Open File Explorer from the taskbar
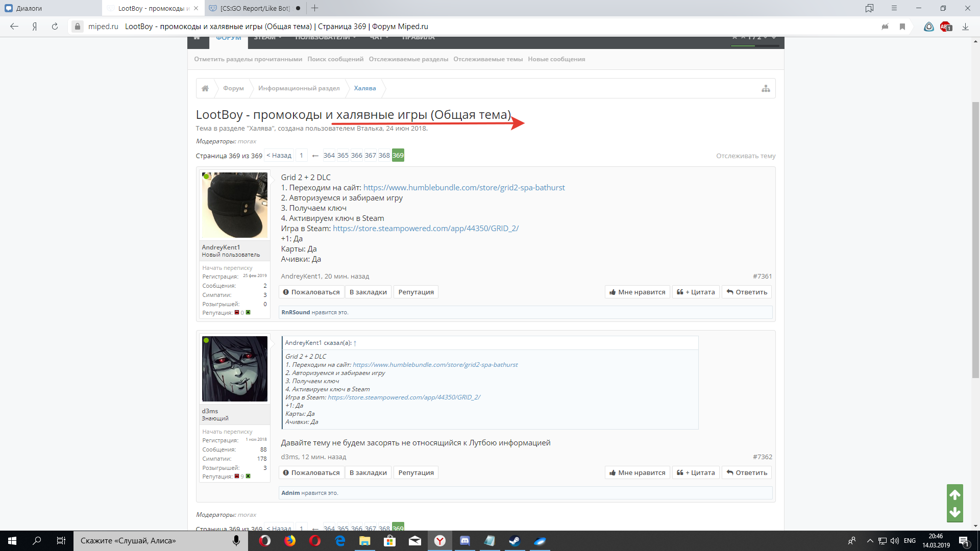This screenshot has width=980, height=551. click(364, 541)
